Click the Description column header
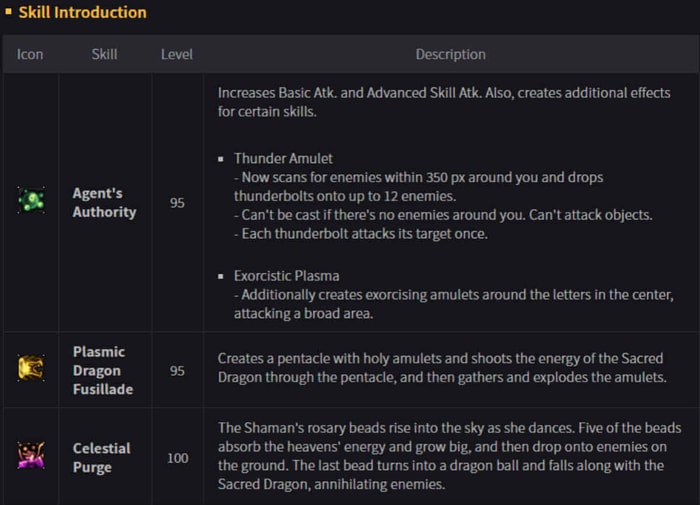Viewport: 700px width, 505px height. point(450,54)
